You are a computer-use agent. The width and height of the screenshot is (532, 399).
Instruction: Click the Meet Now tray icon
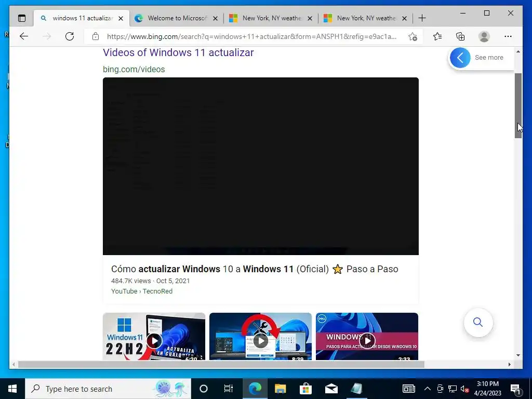440,389
